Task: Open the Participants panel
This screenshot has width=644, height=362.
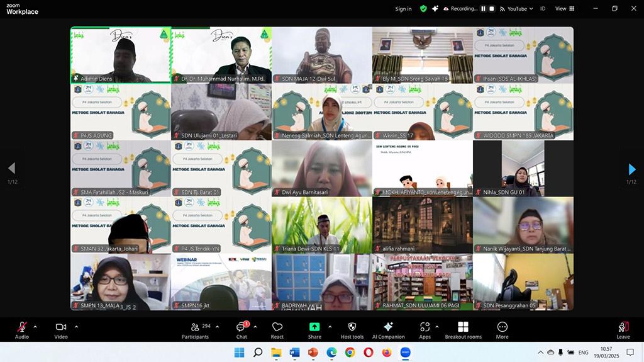Action: pos(195,329)
